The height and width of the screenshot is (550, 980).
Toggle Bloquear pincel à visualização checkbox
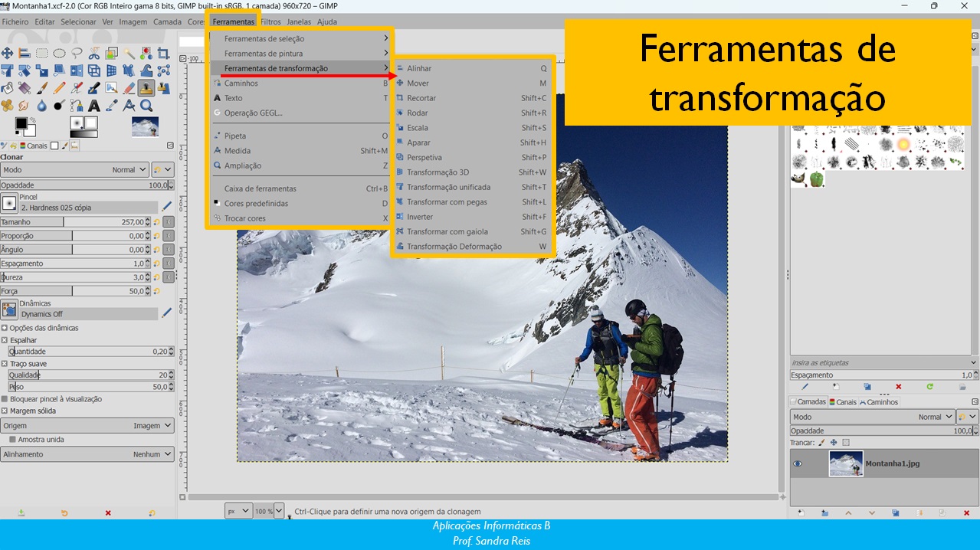coord(5,399)
